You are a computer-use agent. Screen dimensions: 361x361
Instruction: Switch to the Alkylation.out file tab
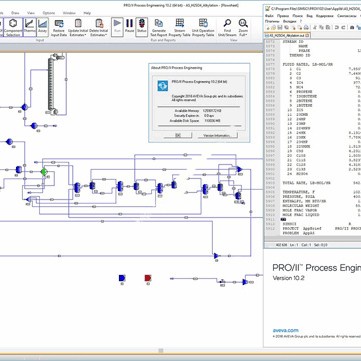(287, 35)
